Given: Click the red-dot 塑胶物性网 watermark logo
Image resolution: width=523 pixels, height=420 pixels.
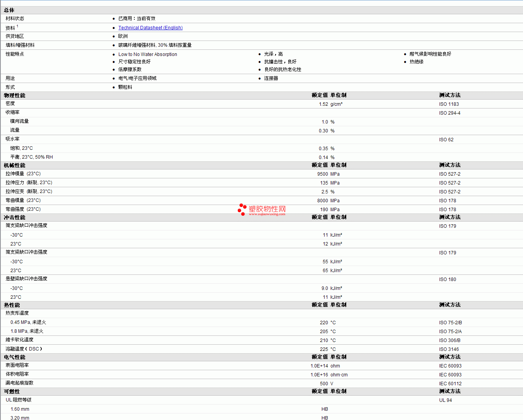Looking at the screenshot, I should click(242, 209).
